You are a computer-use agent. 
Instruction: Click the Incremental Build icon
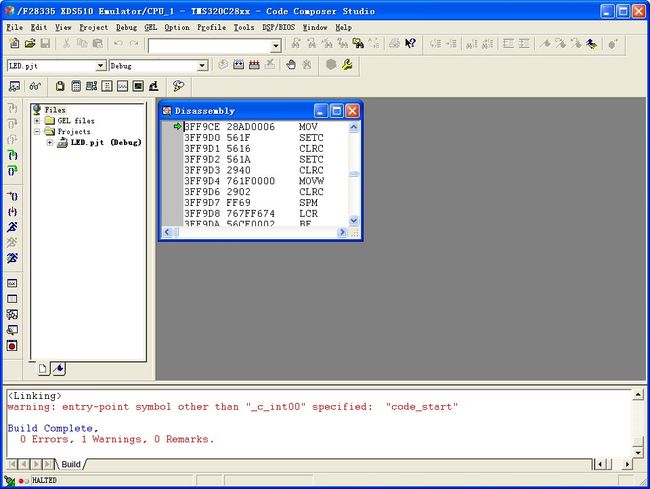(238, 65)
